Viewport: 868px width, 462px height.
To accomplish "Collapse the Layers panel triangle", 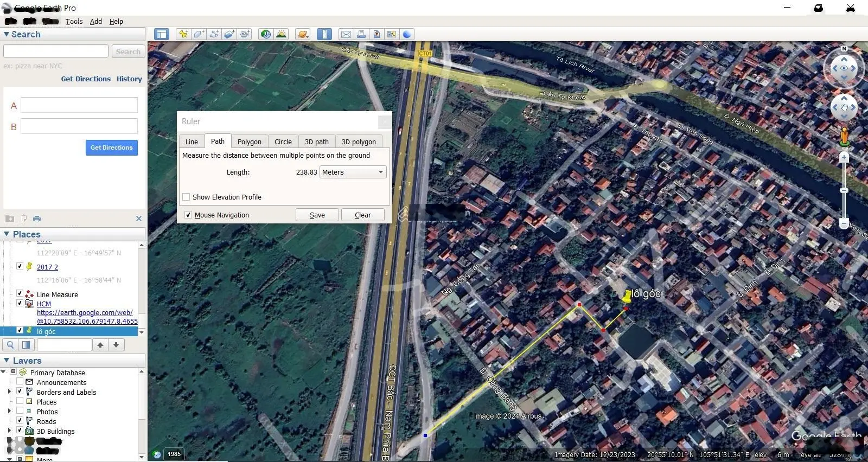I will click(x=7, y=361).
